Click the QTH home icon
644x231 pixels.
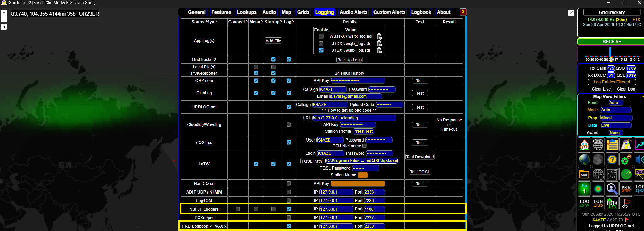point(584,145)
